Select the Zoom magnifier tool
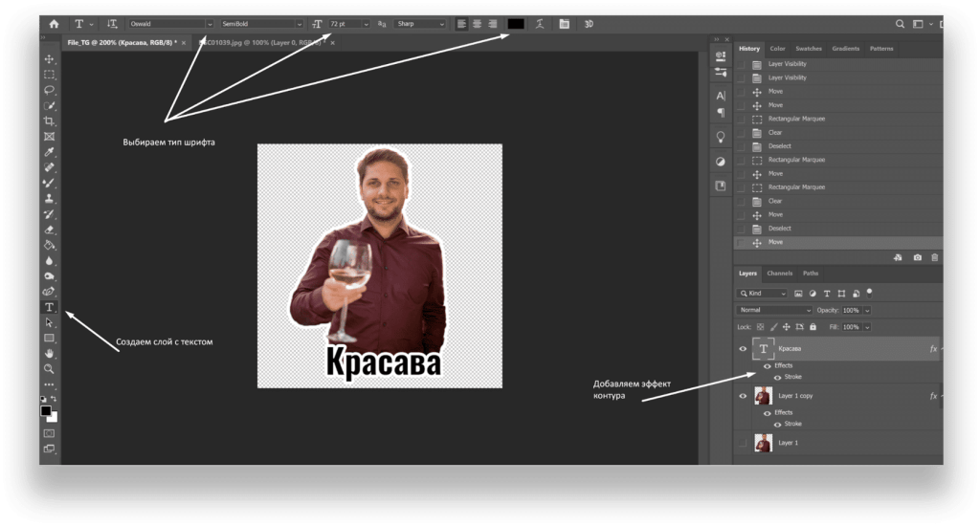Viewport: 980px width, 526px height. tap(49, 368)
